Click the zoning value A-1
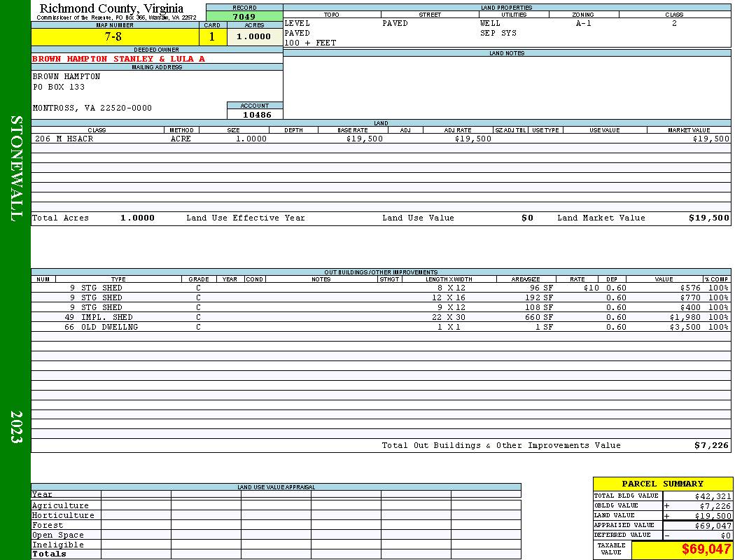735x560 pixels. coord(584,23)
